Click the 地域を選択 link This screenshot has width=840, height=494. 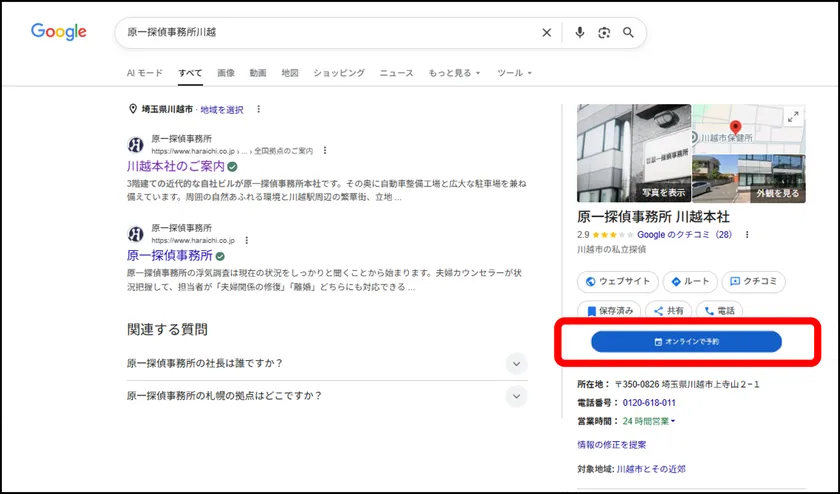(x=222, y=109)
